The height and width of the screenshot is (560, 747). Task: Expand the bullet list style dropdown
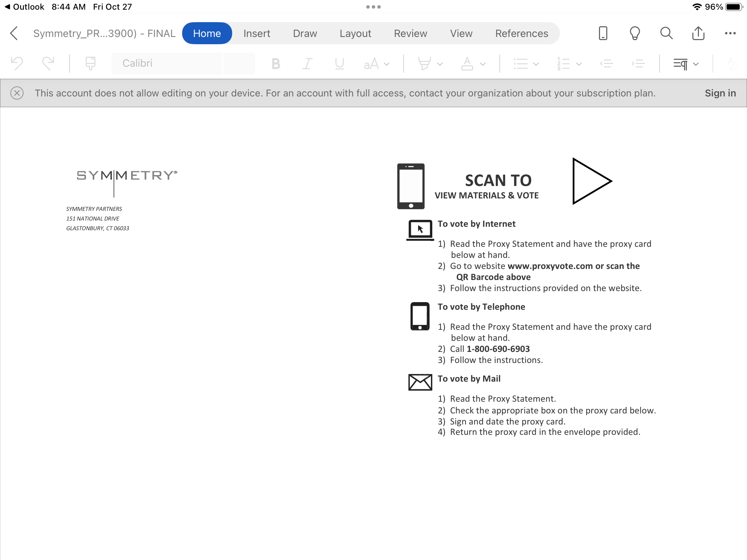pyautogui.click(x=536, y=64)
